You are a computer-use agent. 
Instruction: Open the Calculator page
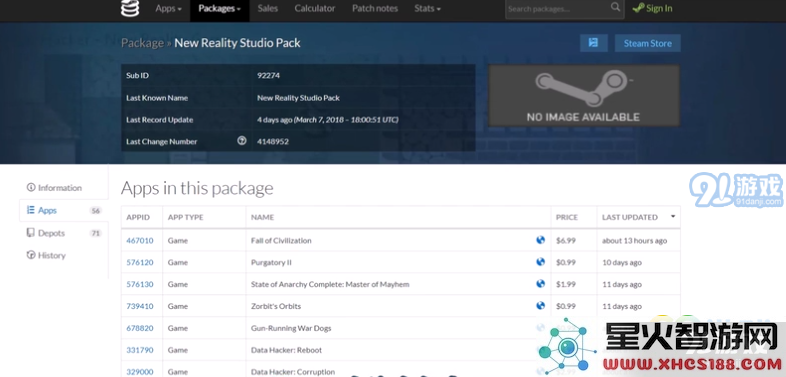point(315,9)
